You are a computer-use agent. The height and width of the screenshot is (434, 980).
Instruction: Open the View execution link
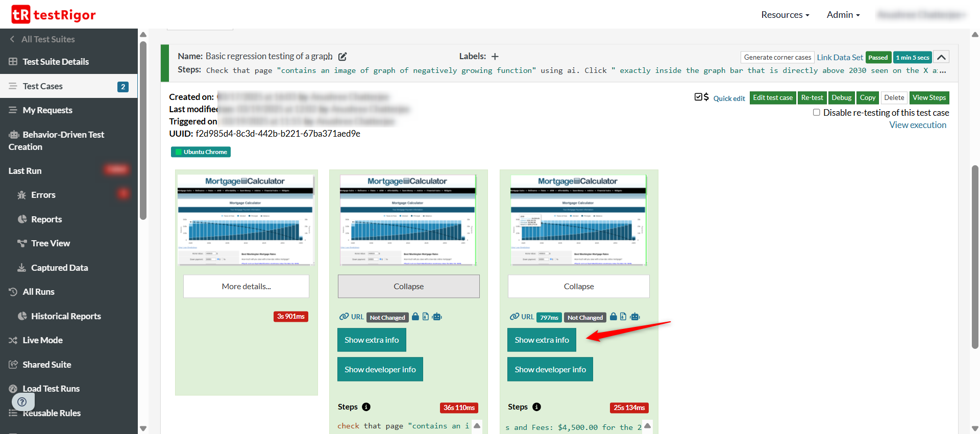(917, 125)
